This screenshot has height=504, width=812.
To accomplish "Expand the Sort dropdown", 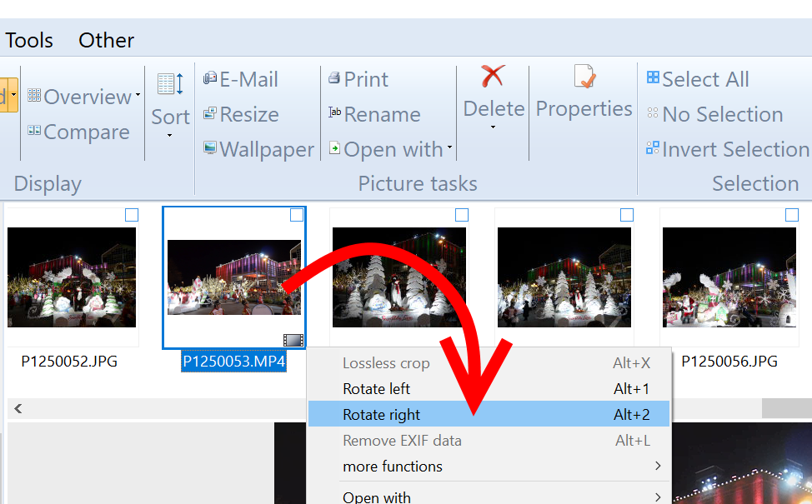I will (170, 135).
